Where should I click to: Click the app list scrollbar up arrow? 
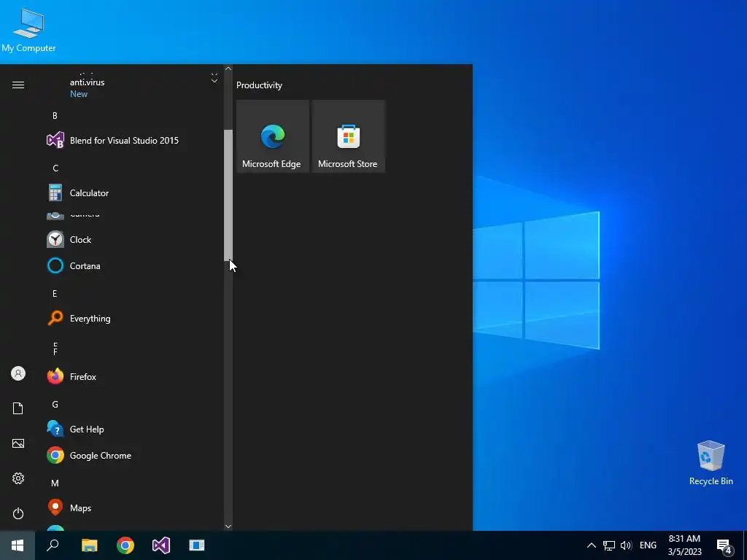(x=228, y=69)
